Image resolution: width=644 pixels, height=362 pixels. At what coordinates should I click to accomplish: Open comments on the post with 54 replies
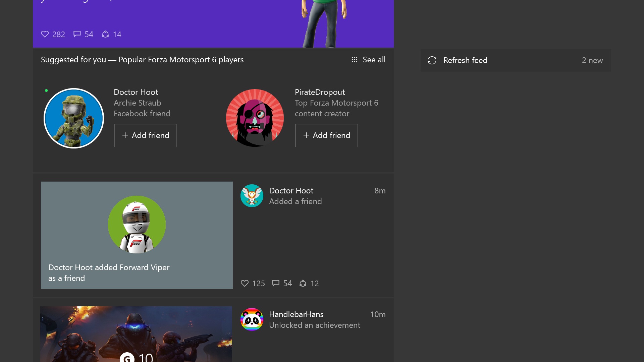click(x=77, y=34)
